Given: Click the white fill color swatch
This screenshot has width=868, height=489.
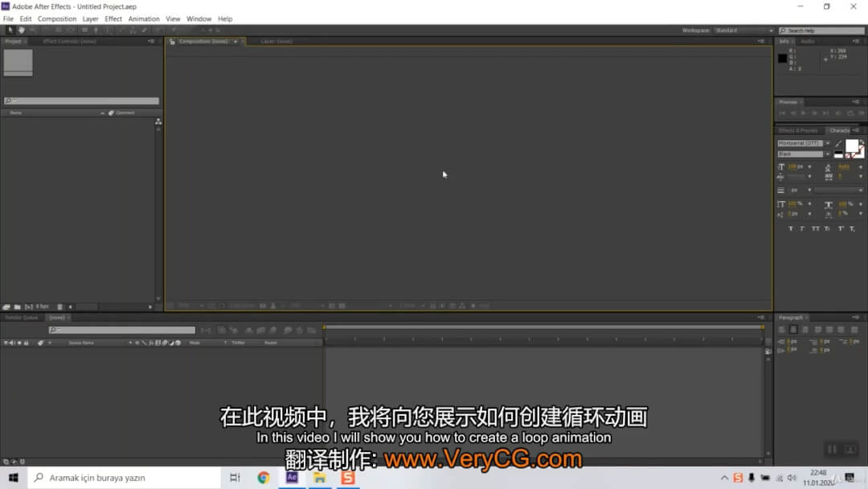Looking at the screenshot, I should click(852, 146).
